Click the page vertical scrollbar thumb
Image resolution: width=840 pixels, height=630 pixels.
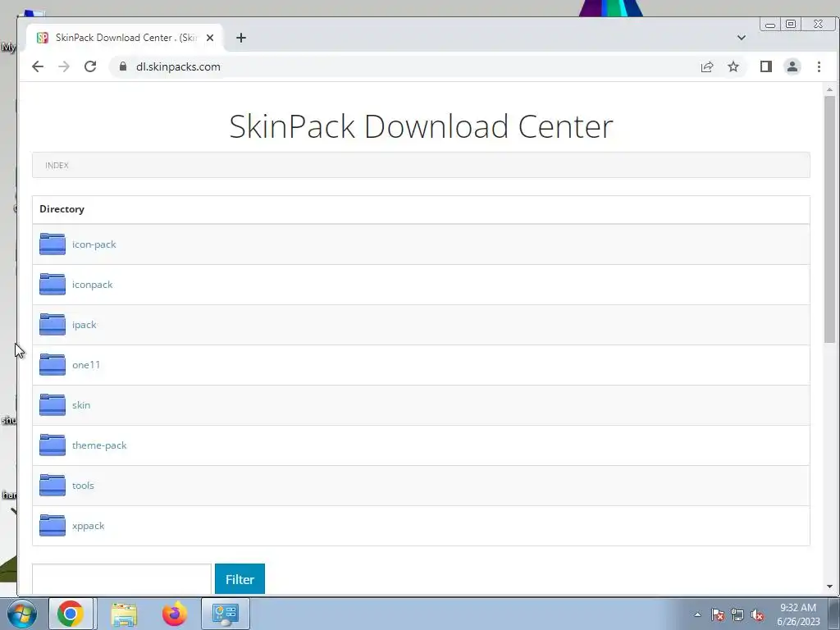[x=829, y=220]
